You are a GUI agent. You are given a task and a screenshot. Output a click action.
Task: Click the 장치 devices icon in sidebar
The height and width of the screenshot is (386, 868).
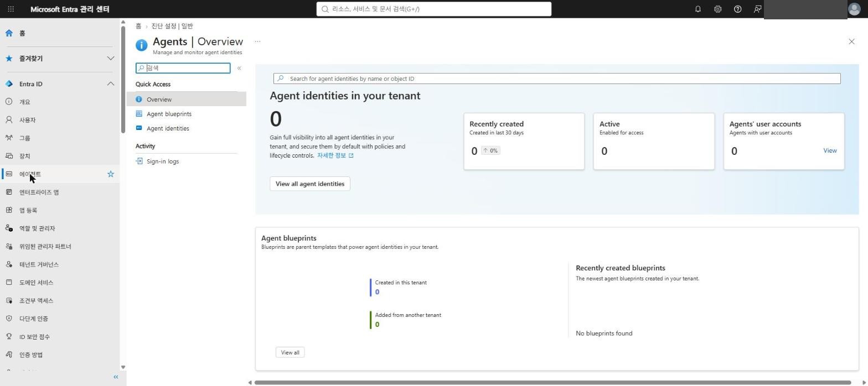coord(9,156)
